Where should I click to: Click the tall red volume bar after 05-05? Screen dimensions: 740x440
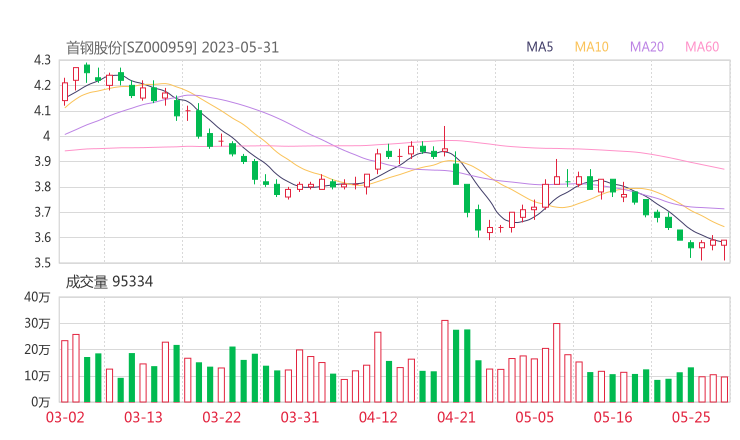(556, 363)
